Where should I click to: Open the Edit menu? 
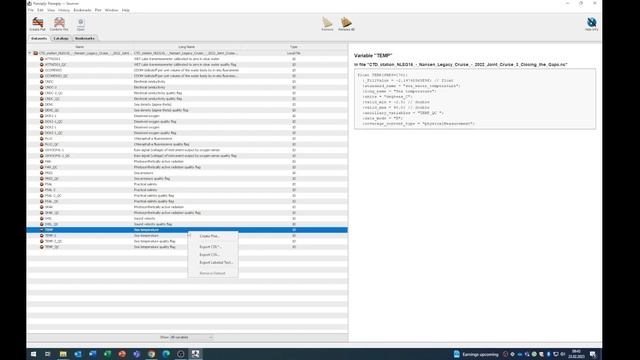[40, 10]
